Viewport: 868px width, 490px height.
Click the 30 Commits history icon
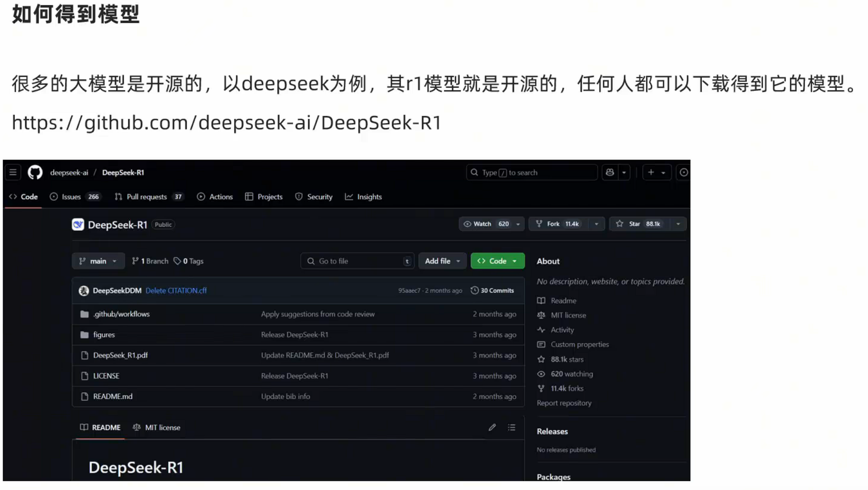(x=475, y=291)
